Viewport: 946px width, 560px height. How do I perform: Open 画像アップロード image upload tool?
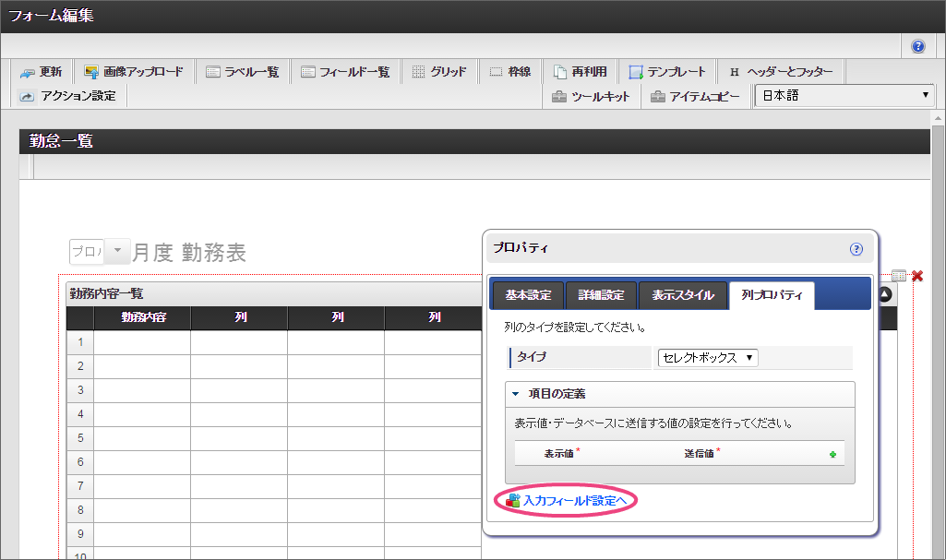(x=134, y=72)
